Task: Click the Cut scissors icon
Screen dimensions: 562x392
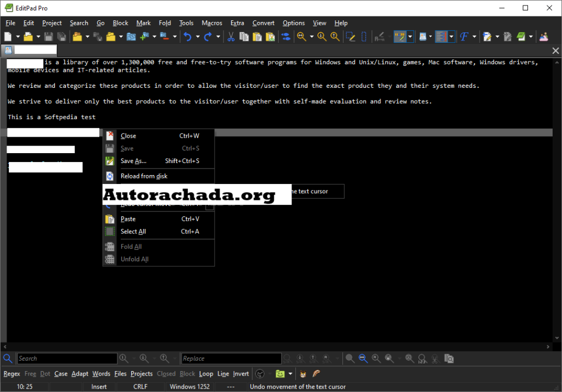Action: [231, 37]
